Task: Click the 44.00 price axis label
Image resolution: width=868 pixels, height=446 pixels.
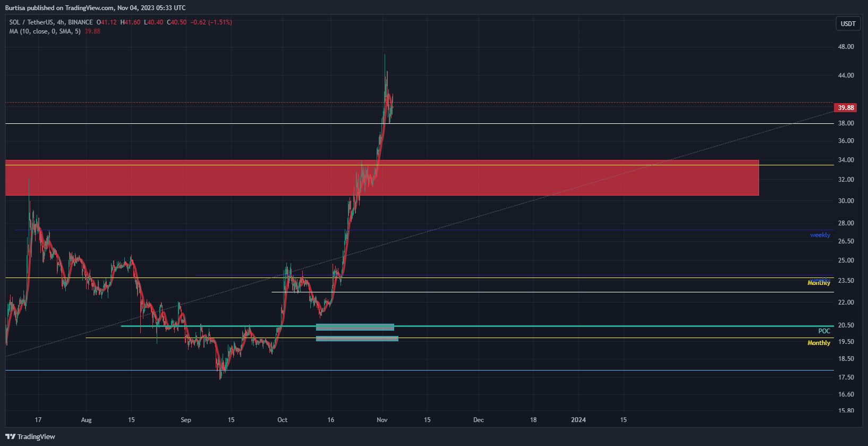Action: coord(846,75)
